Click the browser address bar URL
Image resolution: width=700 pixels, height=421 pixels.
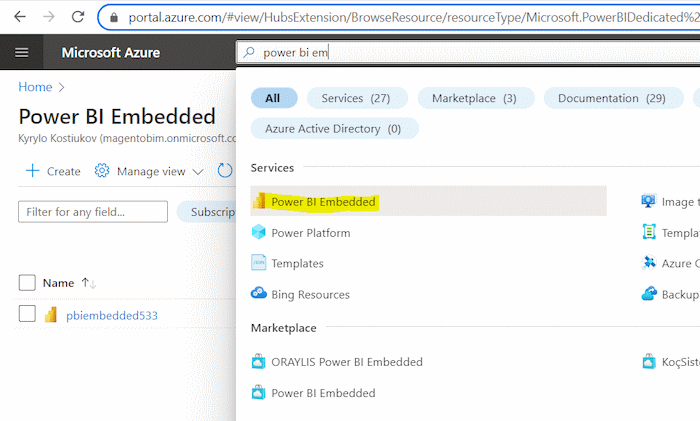pos(413,17)
